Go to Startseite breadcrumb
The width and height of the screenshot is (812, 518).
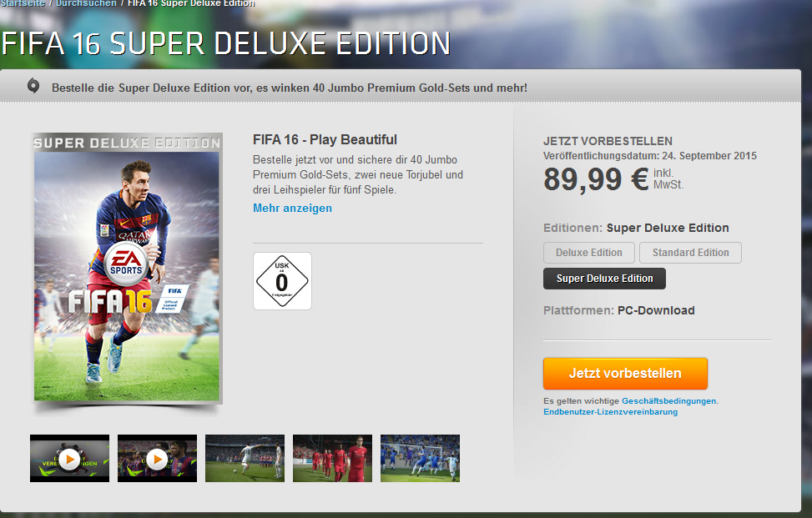click(23, 3)
